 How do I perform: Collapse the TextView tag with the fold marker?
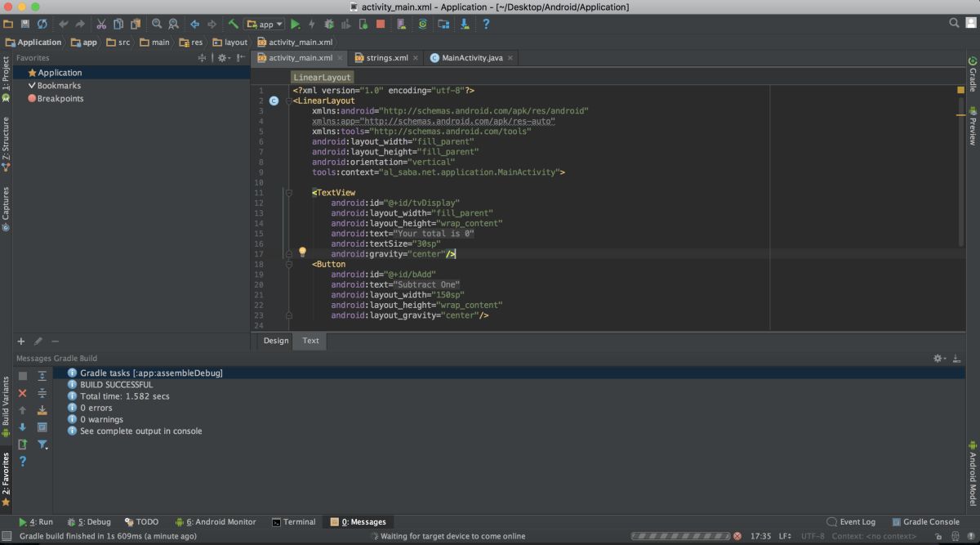tap(289, 193)
